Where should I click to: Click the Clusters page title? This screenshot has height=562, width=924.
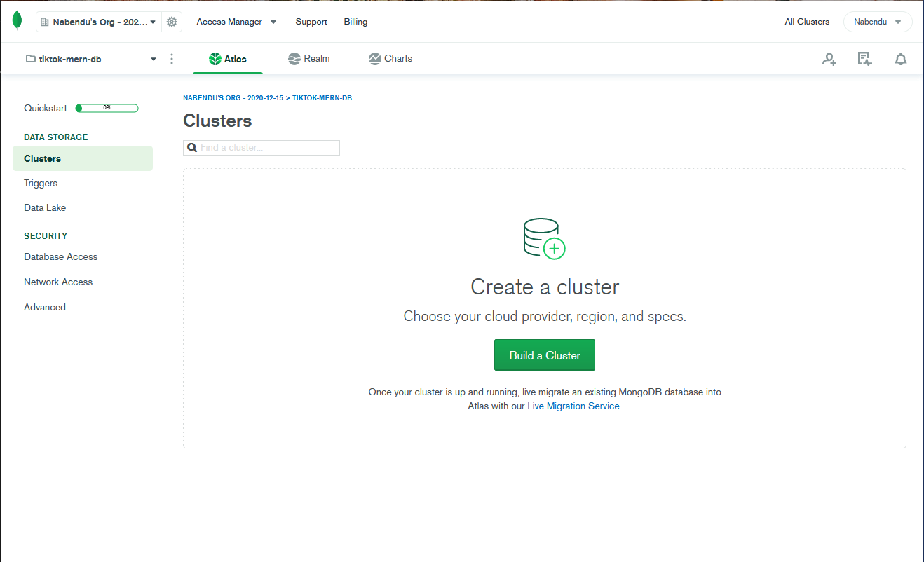coord(217,121)
